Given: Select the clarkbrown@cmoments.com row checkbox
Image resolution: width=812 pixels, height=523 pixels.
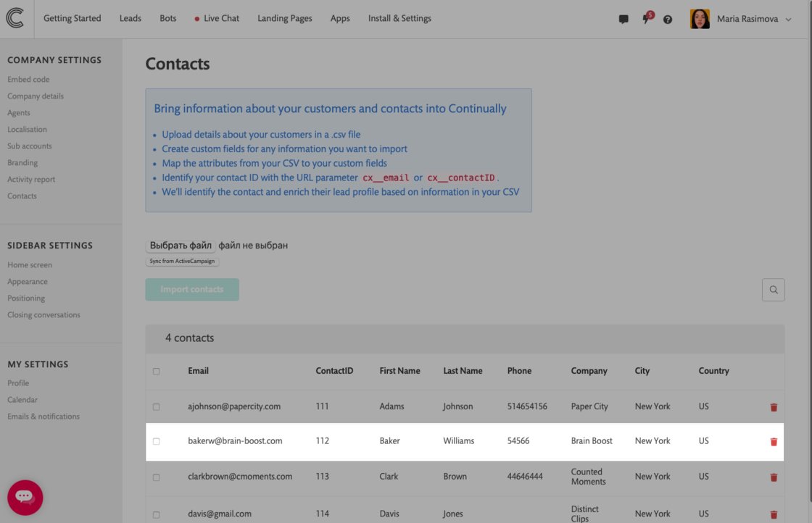Looking at the screenshot, I should click(x=157, y=477).
